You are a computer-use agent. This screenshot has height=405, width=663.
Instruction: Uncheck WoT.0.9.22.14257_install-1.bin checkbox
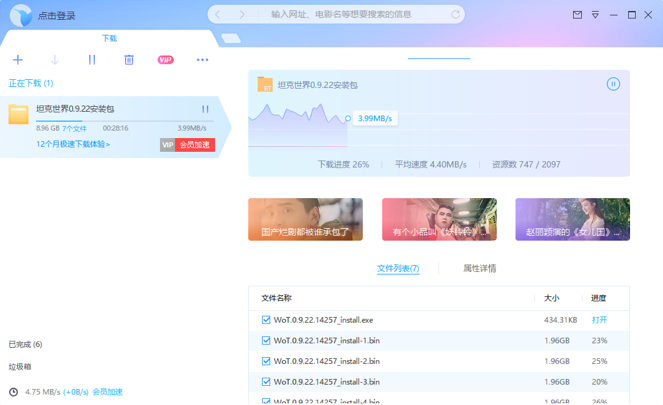click(266, 340)
